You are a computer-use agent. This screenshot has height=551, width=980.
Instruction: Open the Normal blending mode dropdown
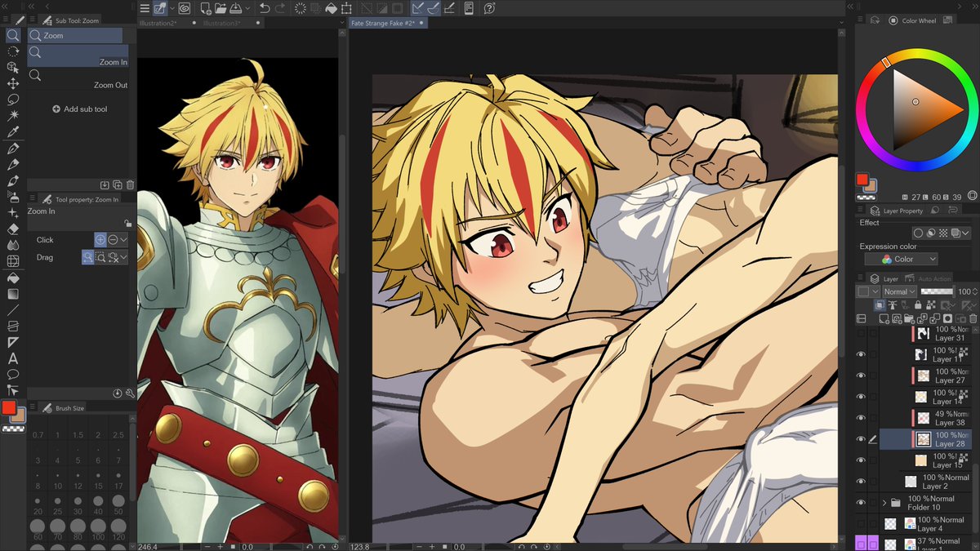coord(899,291)
